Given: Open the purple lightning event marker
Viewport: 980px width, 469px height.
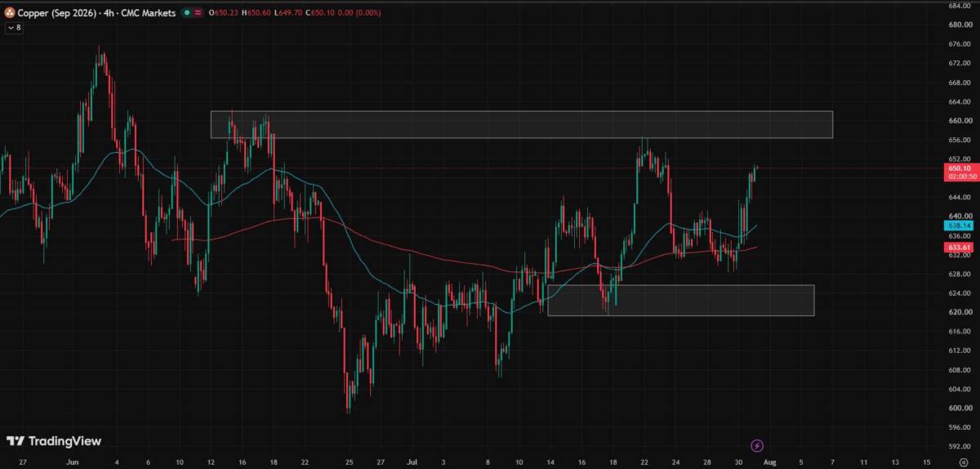Looking at the screenshot, I should click(x=757, y=445).
